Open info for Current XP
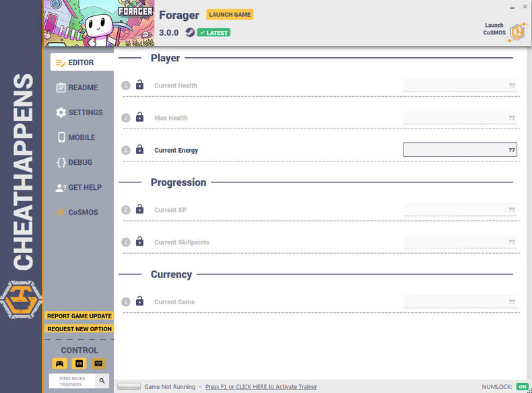 point(126,210)
